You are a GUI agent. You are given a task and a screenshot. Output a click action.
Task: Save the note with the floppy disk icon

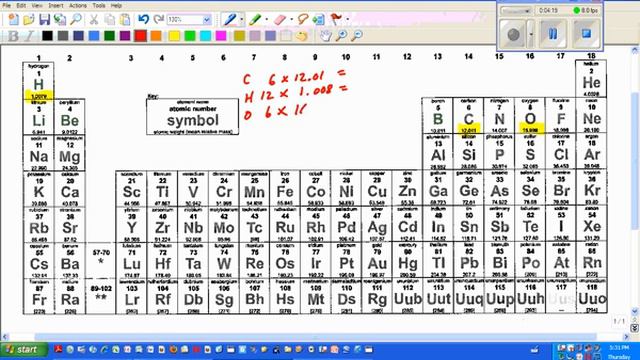click(x=44, y=19)
